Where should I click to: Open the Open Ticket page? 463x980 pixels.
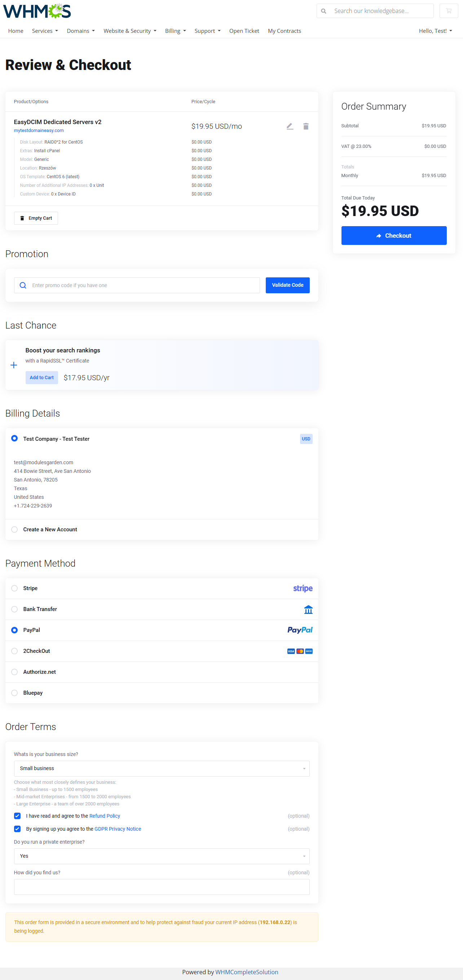coord(244,31)
